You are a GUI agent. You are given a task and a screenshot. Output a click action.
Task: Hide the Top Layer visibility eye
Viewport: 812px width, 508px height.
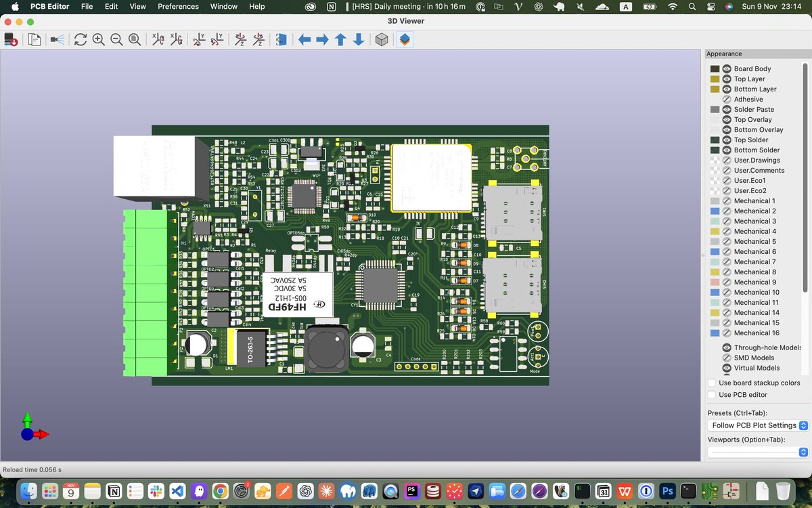coord(727,79)
